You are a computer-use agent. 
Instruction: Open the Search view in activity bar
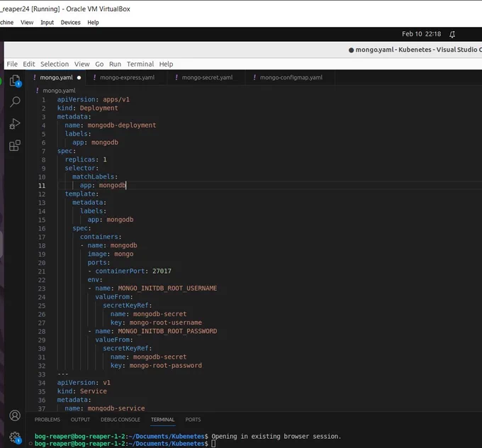tap(15, 102)
